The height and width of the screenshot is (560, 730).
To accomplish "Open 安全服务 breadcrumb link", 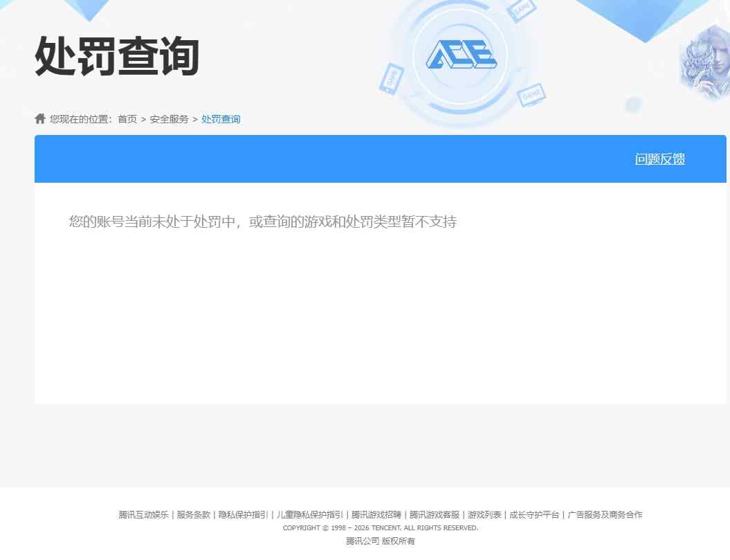I will coord(169,119).
